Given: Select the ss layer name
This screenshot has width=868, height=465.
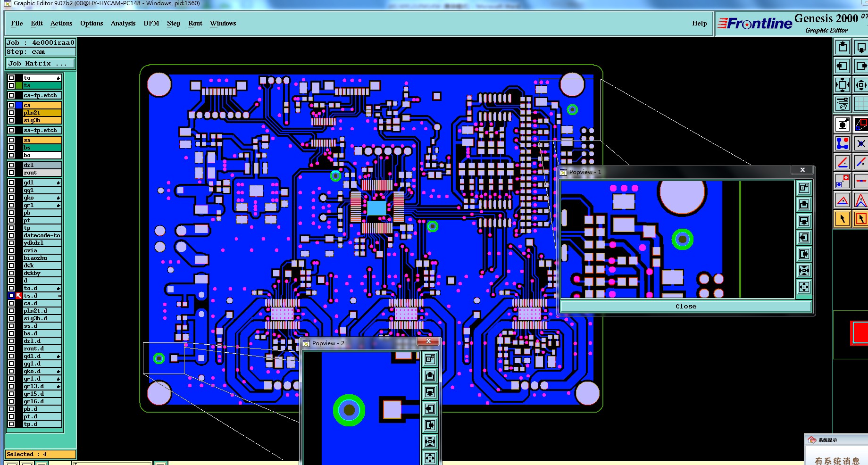Looking at the screenshot, I should pyautogui.click(x=42, y=140).
